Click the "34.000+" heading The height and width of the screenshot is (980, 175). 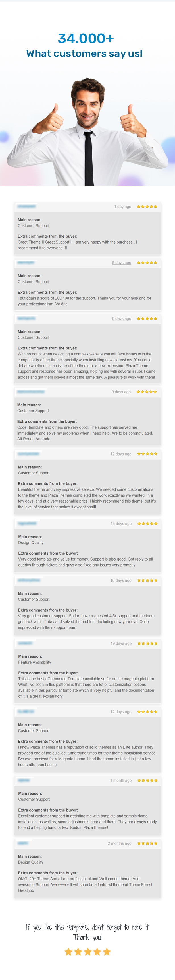pyautogui.click(x=86, y=38)
